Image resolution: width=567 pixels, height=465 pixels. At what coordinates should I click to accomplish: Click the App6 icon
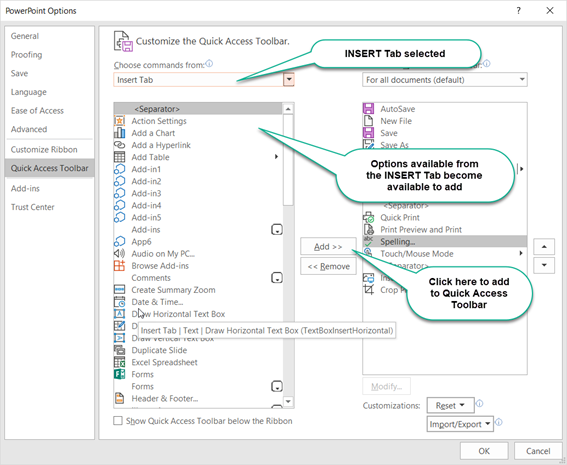(119, 241)
